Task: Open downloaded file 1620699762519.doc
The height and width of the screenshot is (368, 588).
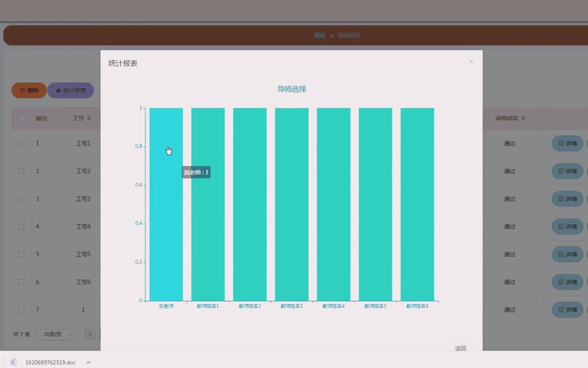Action: click(x=50, y=362)
